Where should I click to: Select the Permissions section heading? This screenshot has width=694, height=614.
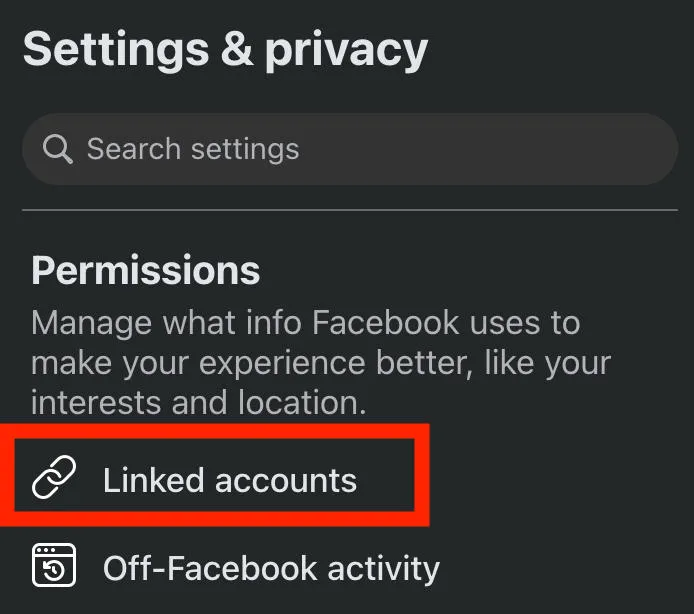coord(146,270)
